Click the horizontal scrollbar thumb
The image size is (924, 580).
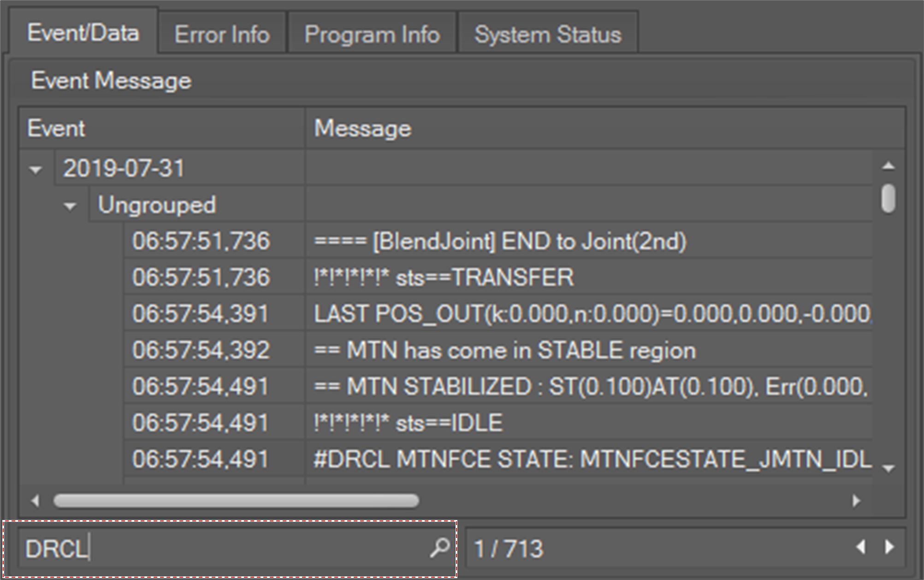coord(236,501)
